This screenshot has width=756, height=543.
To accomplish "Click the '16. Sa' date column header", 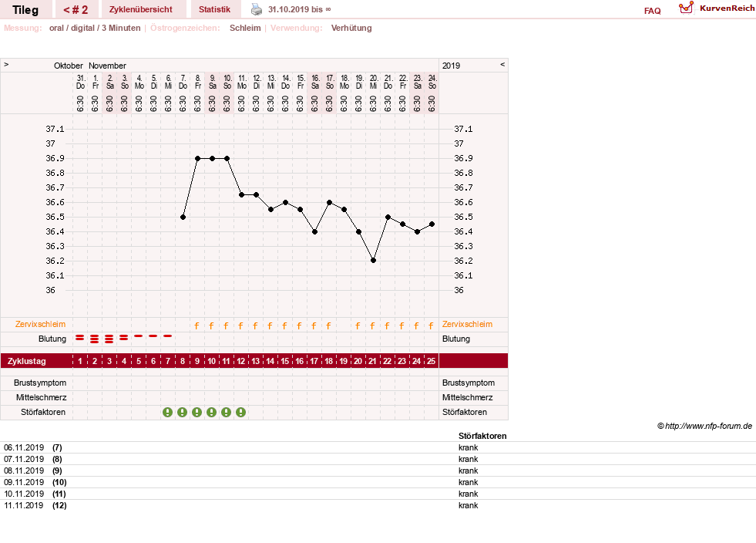I will click(315, 82).
